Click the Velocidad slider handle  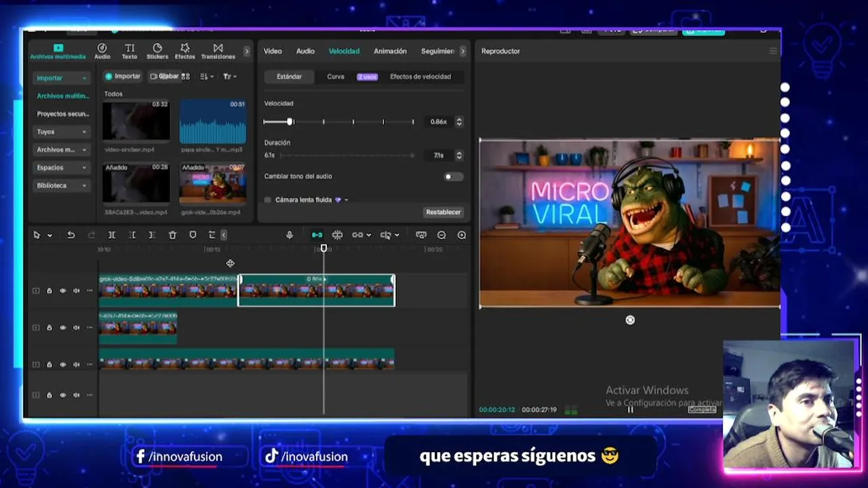click(x=290, y=122)
